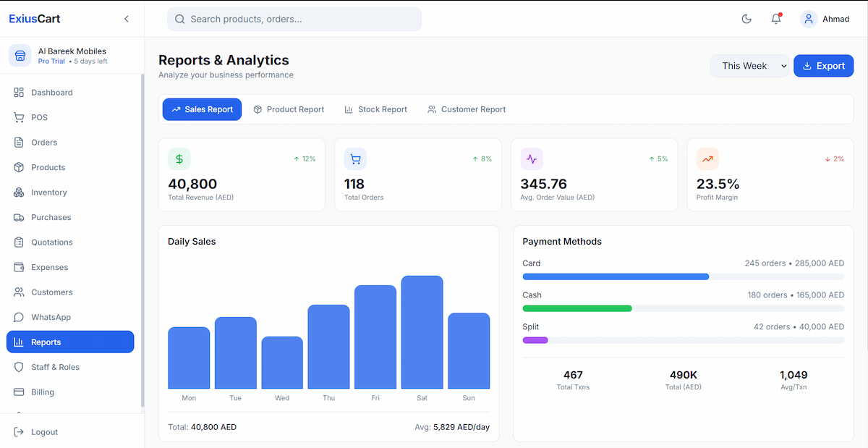Click the Product Report cube icon
This screenshot has height=448, width=868.
pyautogui.click(x=258, y=109)
